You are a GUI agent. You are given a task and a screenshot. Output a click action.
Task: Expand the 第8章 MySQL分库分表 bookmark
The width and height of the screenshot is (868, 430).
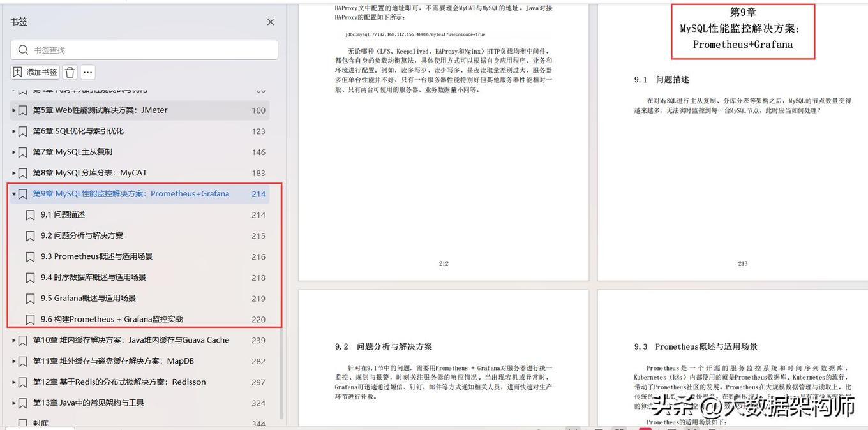tap(14, 173)
